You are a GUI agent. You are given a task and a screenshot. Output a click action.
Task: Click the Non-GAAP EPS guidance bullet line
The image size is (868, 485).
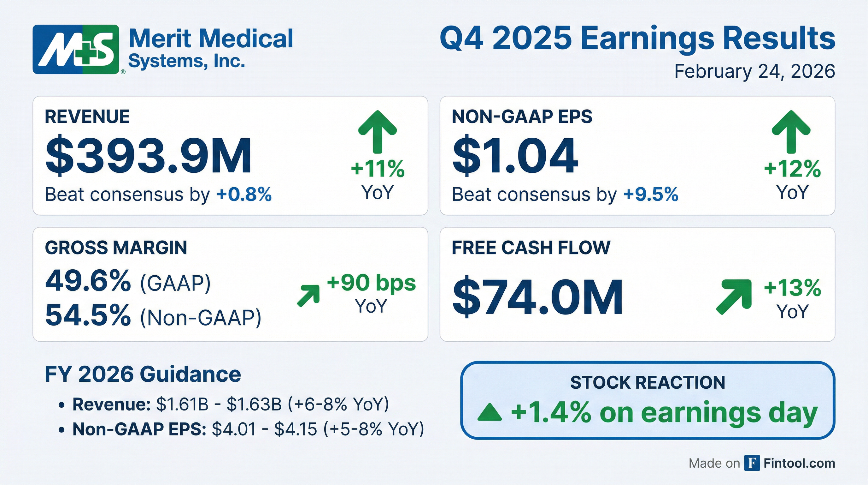[248, 429]
